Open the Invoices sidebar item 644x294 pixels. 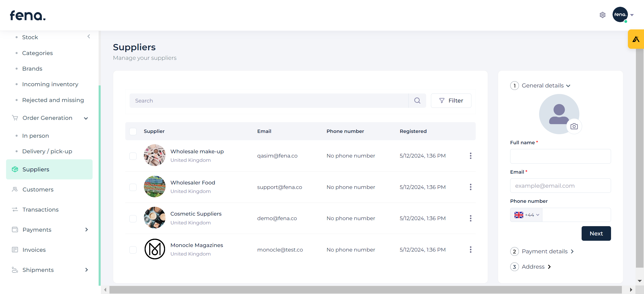34,250
